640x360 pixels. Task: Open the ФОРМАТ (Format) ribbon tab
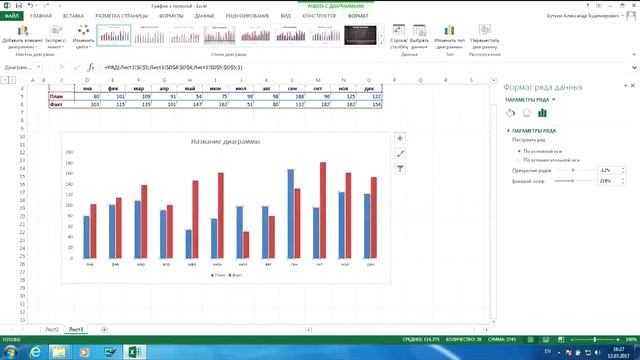[358, 16]
